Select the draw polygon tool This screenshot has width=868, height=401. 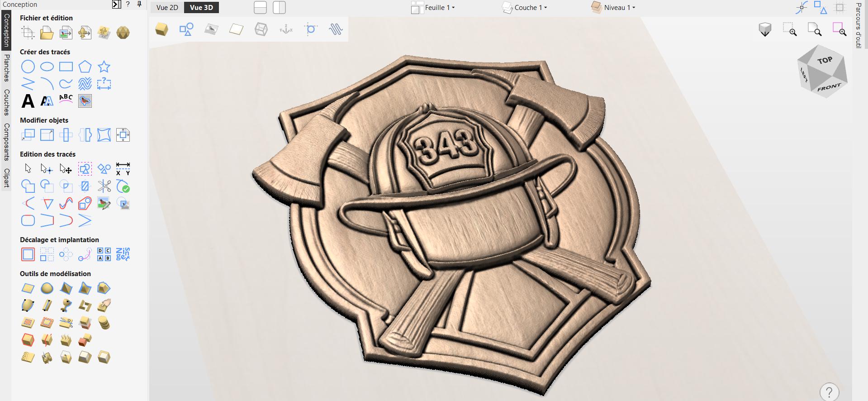click(x=85, y=67)
